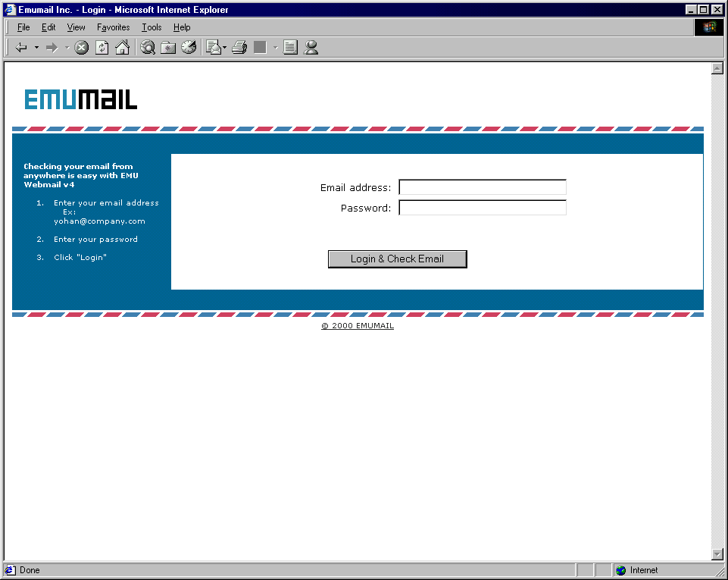728x580 pixels.
Task: Open the File menu
Action: [x=23, y=27]
